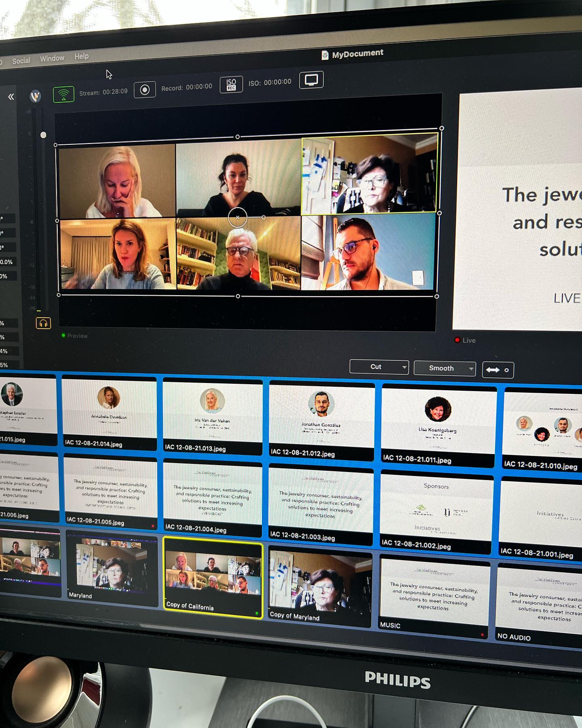This screenshot has width=582, height=728.
Task: Open the Cut transition dropdown
Action: [x=379, y=366]
